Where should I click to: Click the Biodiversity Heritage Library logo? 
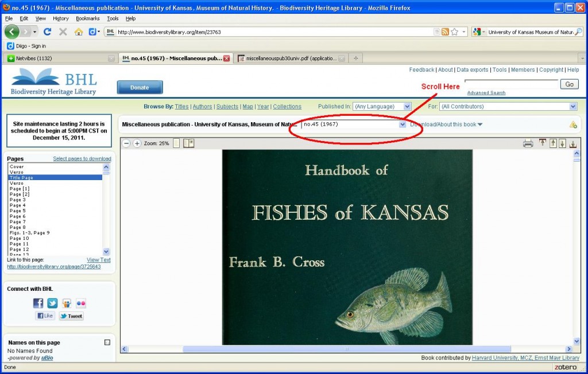coord(53,81)
